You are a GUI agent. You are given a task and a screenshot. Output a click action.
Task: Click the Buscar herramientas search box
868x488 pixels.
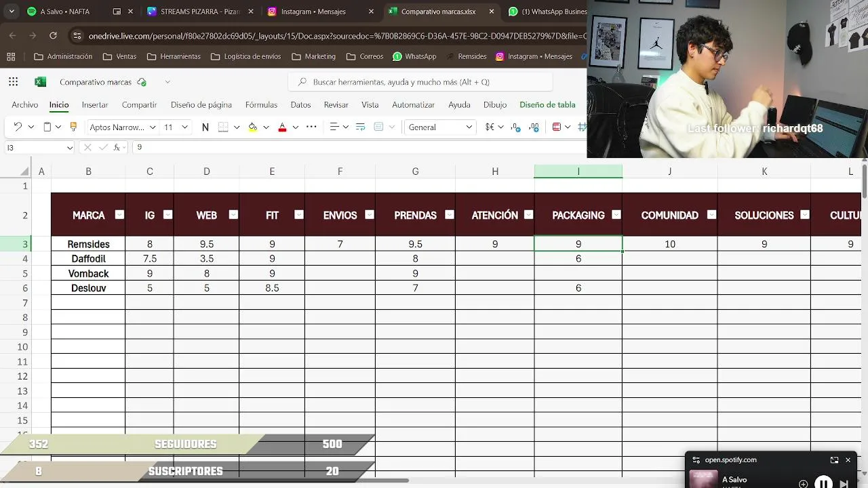pyautogui.click(x=420, y=82)
